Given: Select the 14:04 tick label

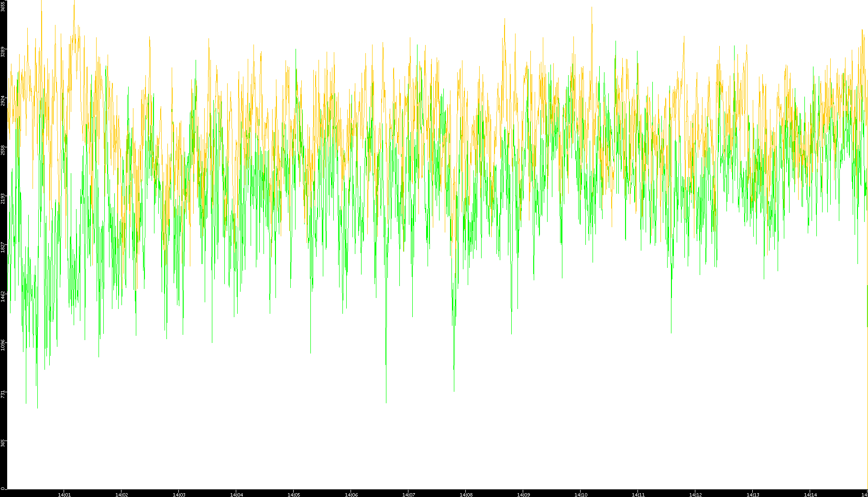Looking at the screenshot, I should 236,495.
